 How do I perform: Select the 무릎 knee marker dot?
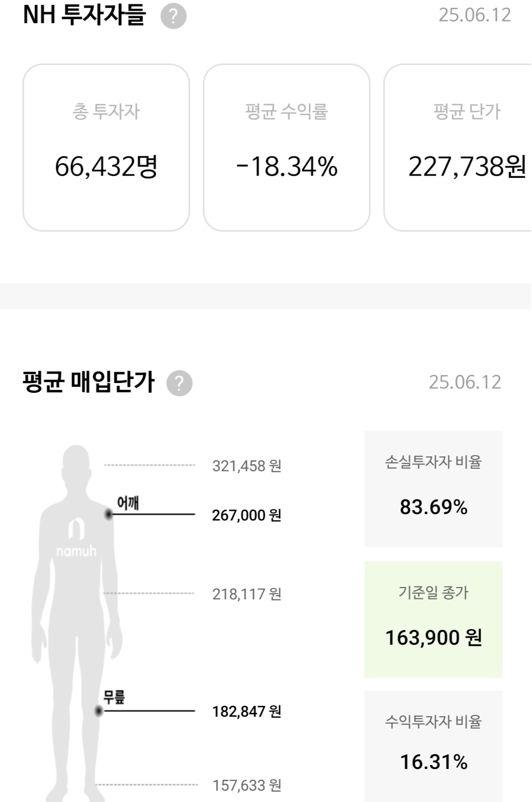[x=99, y=711]
